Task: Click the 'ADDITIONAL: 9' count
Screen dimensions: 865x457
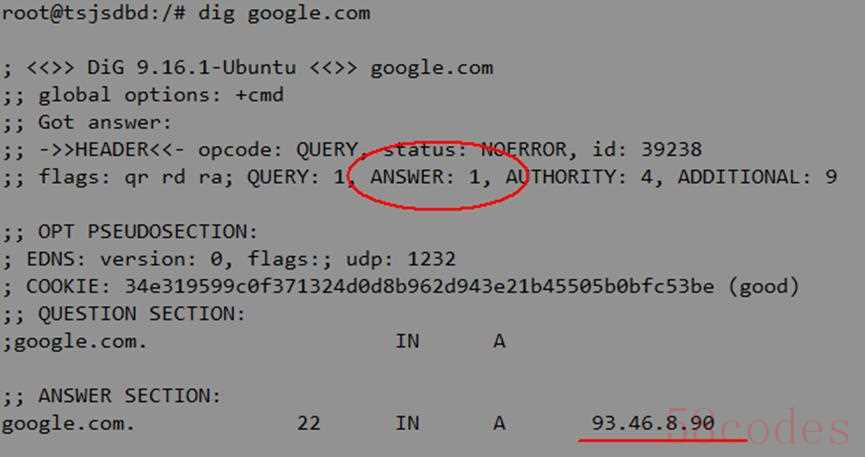Action: (x=757, y=177)
